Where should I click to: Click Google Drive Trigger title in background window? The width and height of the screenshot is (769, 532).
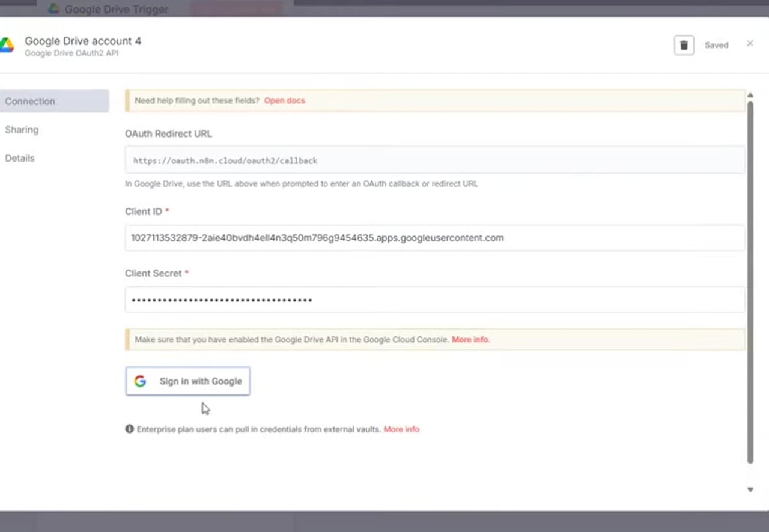[x=117, y=9]
